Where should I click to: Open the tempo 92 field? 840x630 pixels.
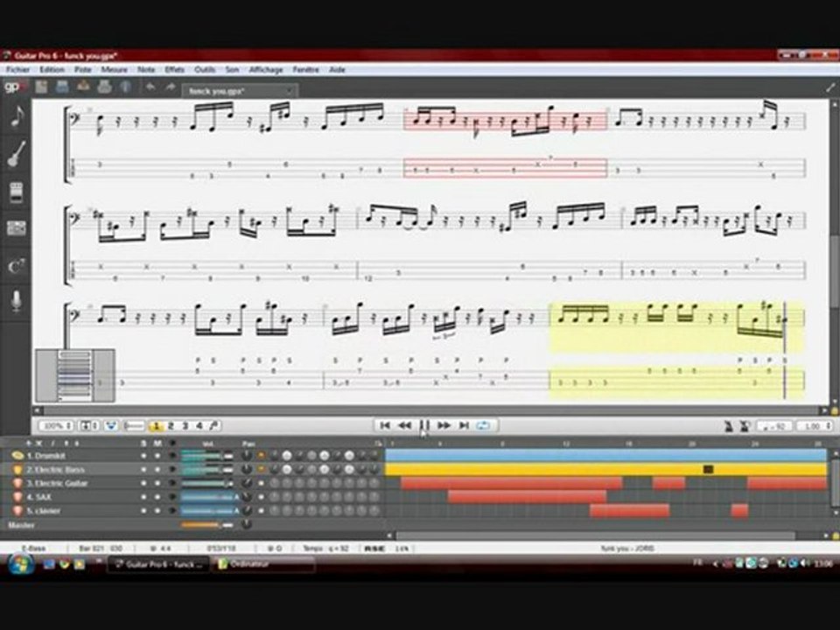774,426
